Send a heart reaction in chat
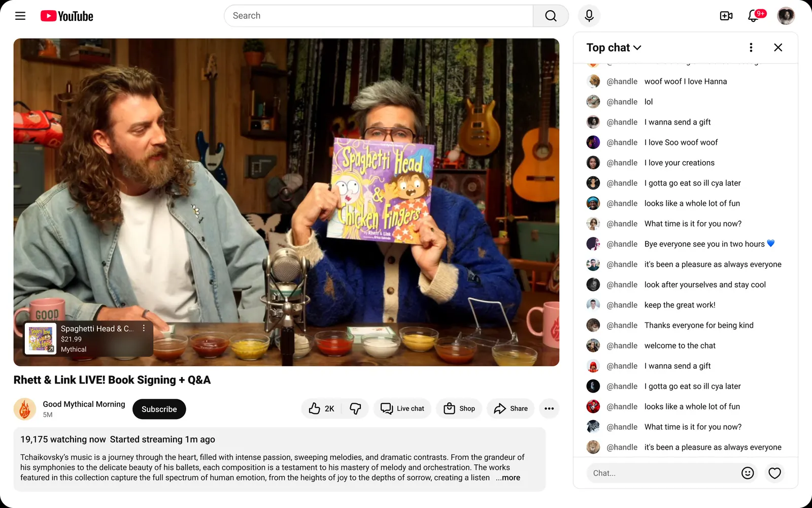Viewport: 812px width, 508px height. [x=774, y=473]
